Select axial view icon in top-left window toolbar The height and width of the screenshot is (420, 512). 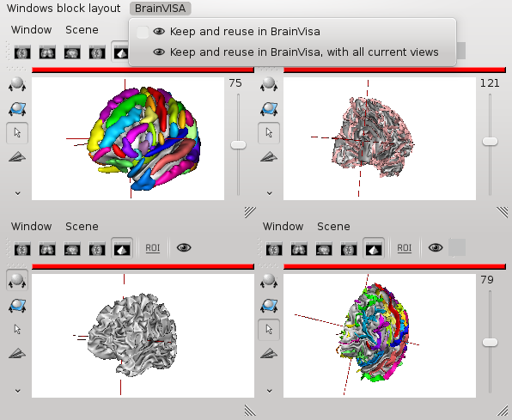click(x=22, y=52)
